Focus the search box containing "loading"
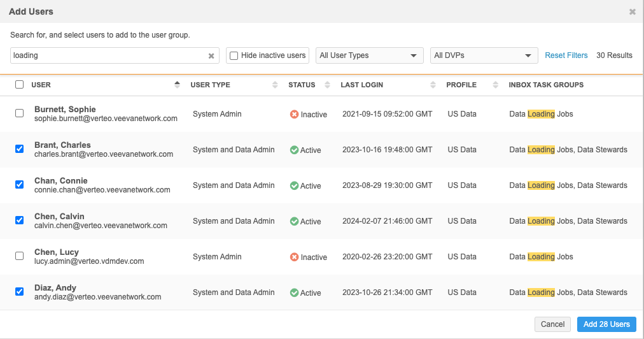 [x=108, y=55]
